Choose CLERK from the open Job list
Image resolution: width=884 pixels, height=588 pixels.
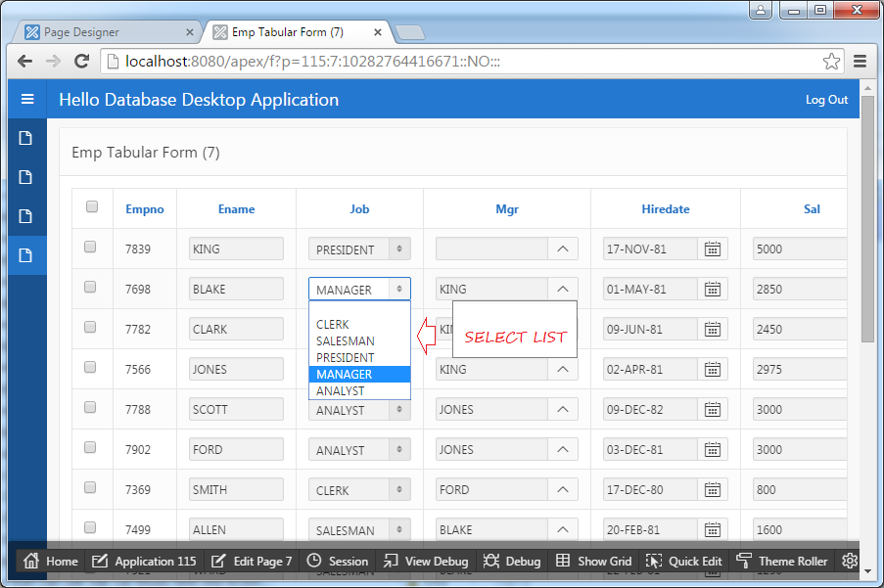[359, 325]
